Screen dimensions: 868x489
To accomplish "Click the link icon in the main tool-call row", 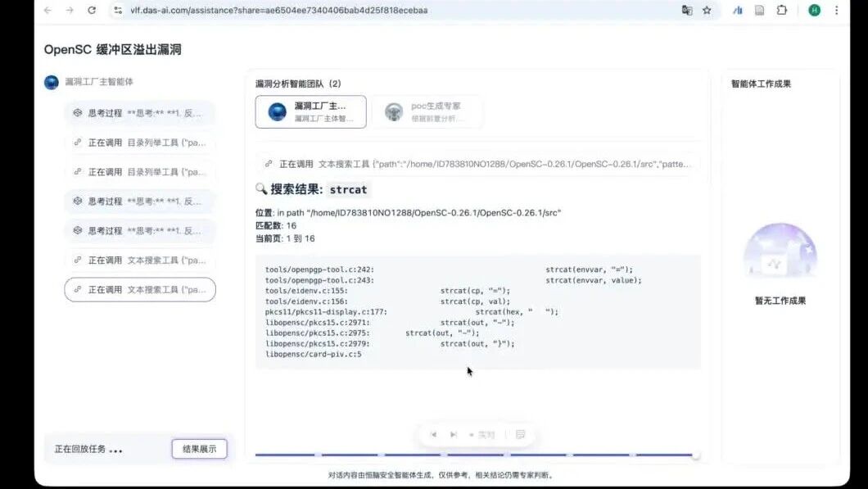I will point(269,164).
